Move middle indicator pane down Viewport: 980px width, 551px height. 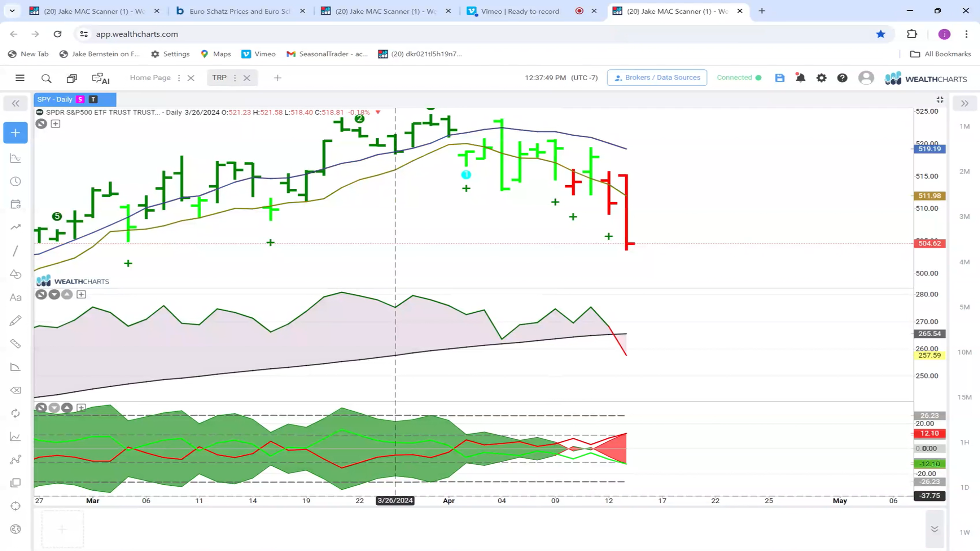tap(54, 294)
